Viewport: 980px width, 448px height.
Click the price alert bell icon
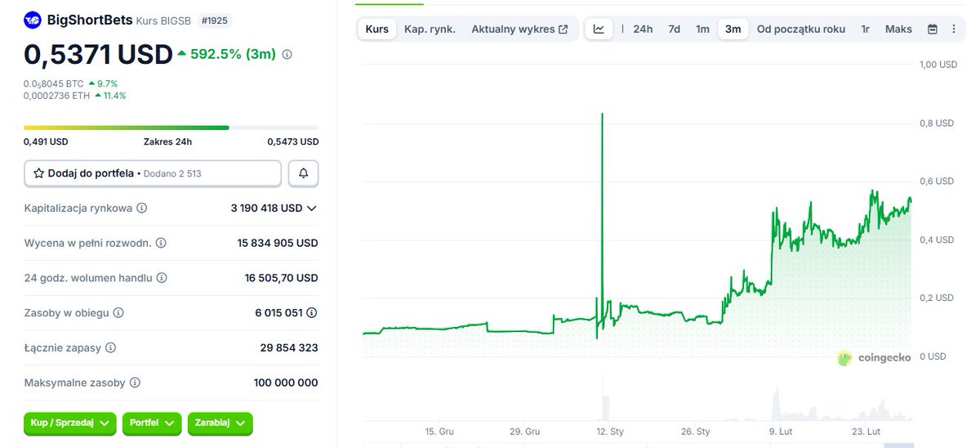point(303,173)
